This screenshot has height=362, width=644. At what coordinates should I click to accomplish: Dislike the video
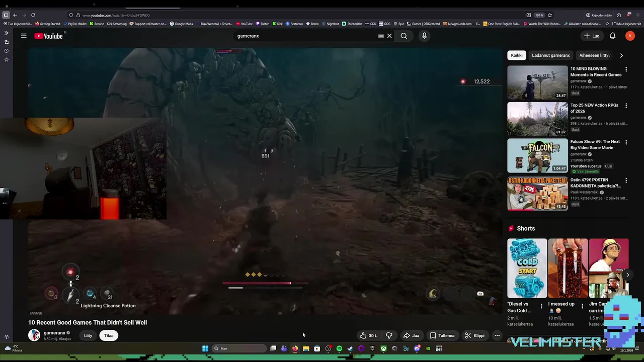pos(389,335)
